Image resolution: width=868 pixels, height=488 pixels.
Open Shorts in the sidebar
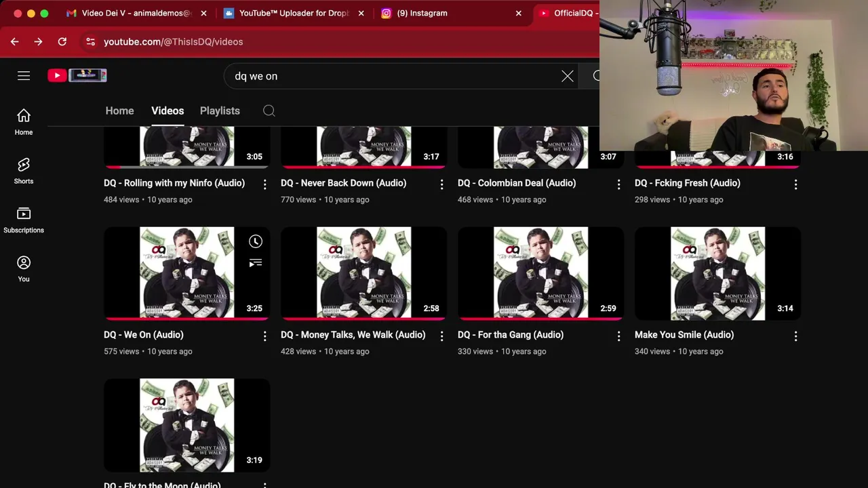pyautogui.click(x=24, y=171)
